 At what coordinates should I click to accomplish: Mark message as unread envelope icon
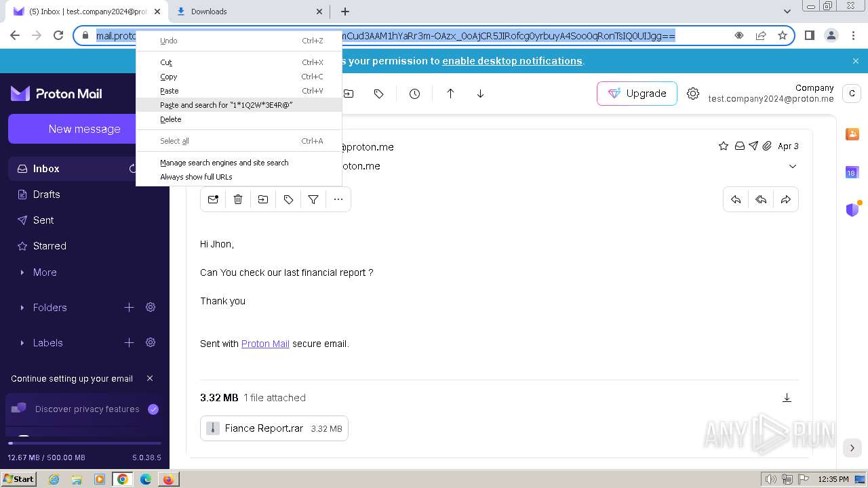(213, 199)
